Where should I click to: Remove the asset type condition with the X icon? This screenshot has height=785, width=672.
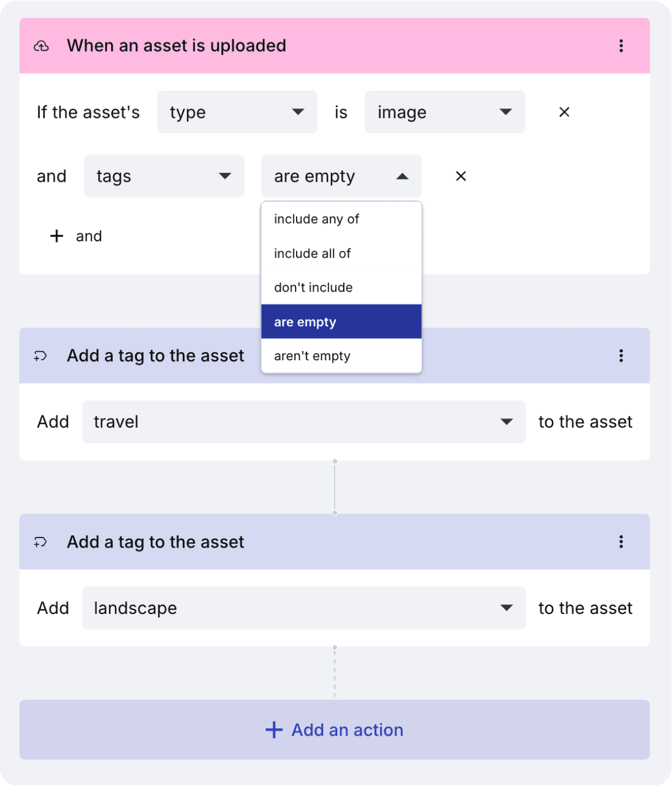tap(564, 112)
